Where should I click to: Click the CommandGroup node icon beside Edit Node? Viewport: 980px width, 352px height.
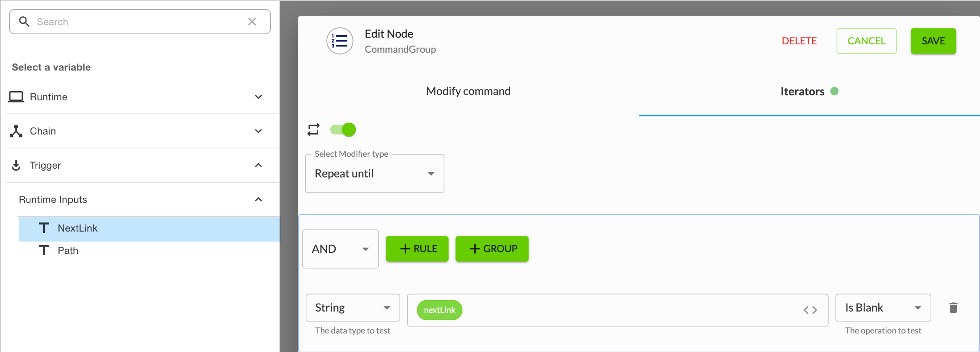[340, 41]
